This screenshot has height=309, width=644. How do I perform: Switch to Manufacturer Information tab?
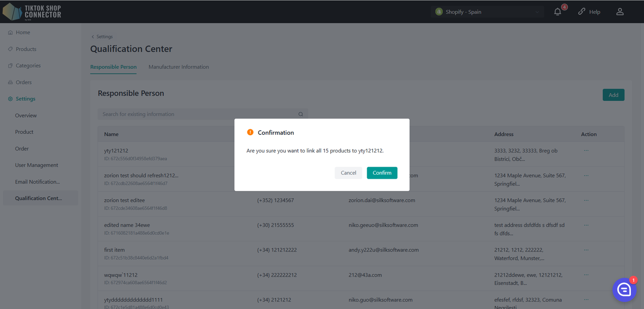click(x=179, y=67)
